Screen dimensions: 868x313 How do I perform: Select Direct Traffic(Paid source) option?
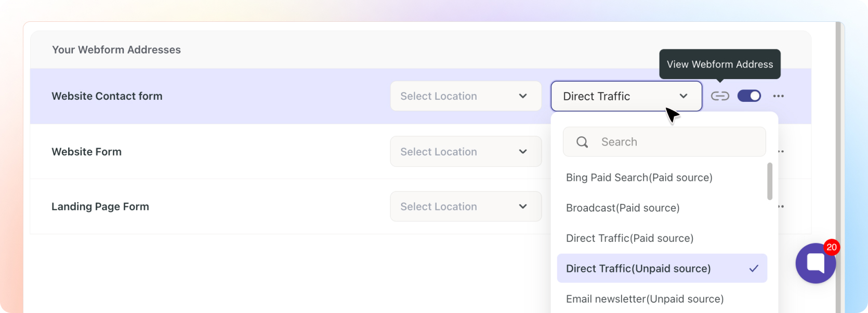629,238
